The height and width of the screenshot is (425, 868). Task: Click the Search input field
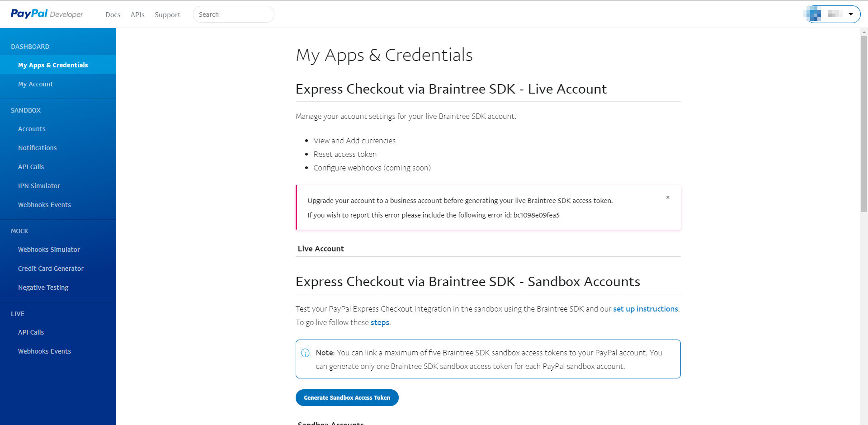233,14
